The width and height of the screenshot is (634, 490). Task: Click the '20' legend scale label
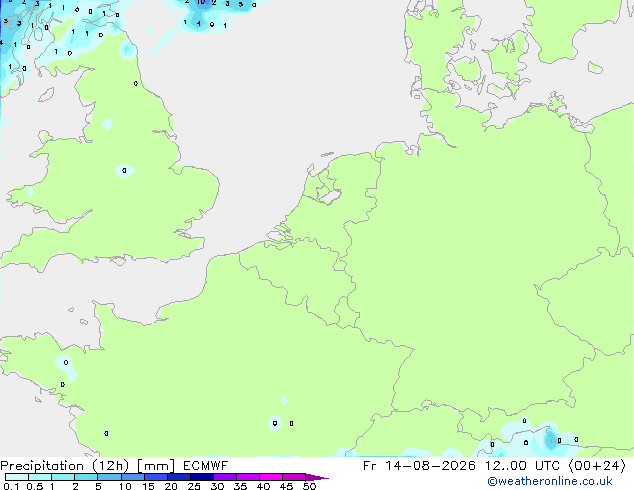171,486
